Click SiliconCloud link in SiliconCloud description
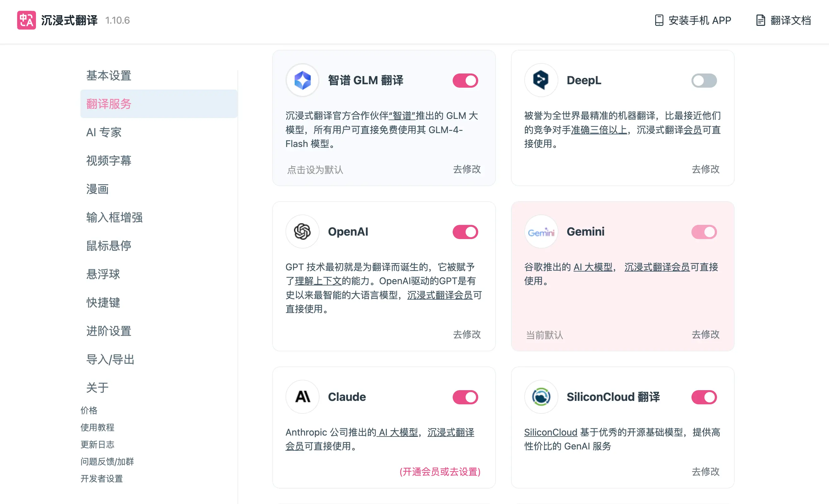 click(x=551, y=432)
